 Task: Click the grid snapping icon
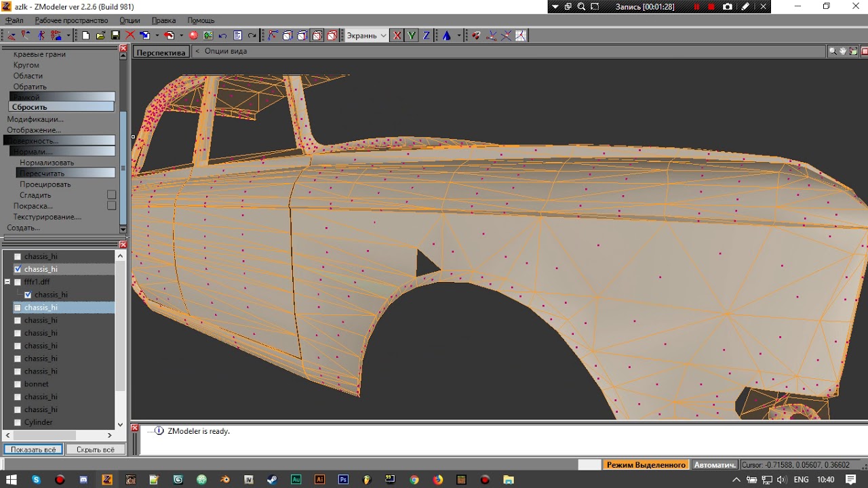[521, 35]
